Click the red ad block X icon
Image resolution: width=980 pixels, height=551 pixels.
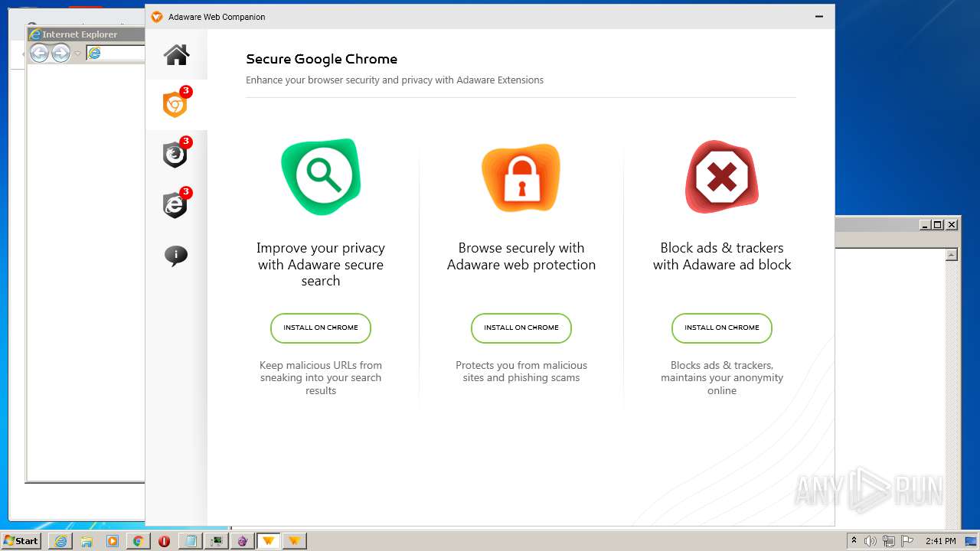pos(722,177)
